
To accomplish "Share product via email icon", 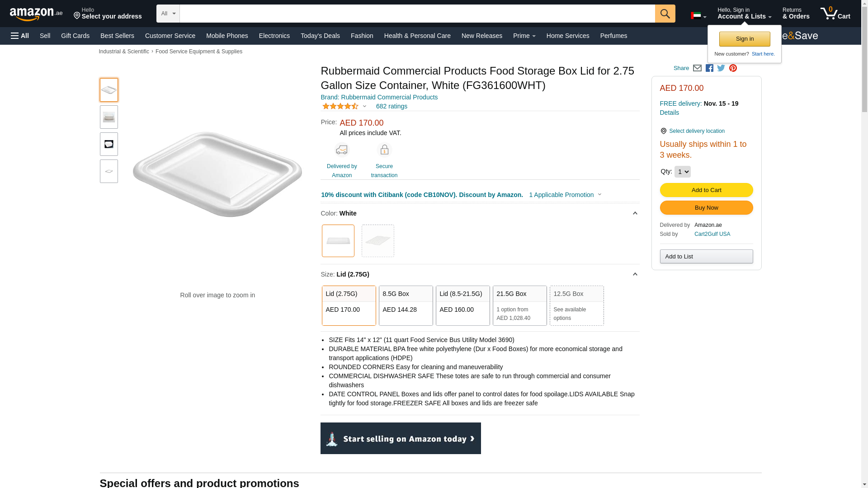I will (x=697, y=68).
